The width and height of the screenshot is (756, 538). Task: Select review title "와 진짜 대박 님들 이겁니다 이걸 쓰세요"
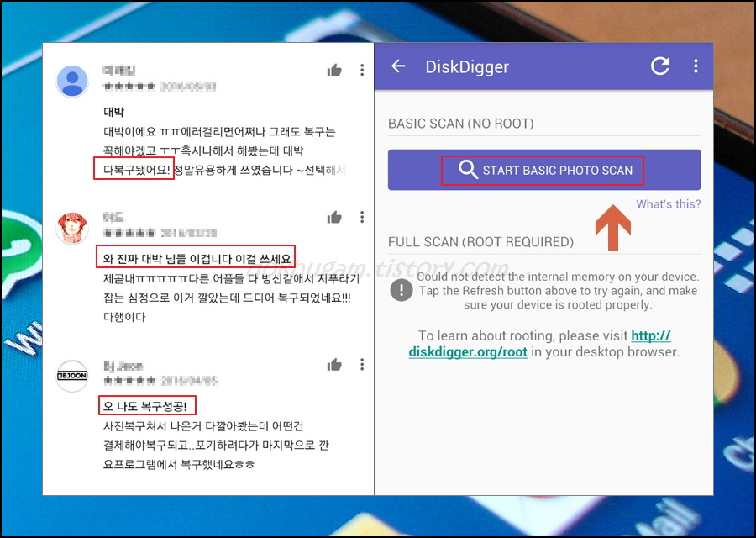coord(197,259)
